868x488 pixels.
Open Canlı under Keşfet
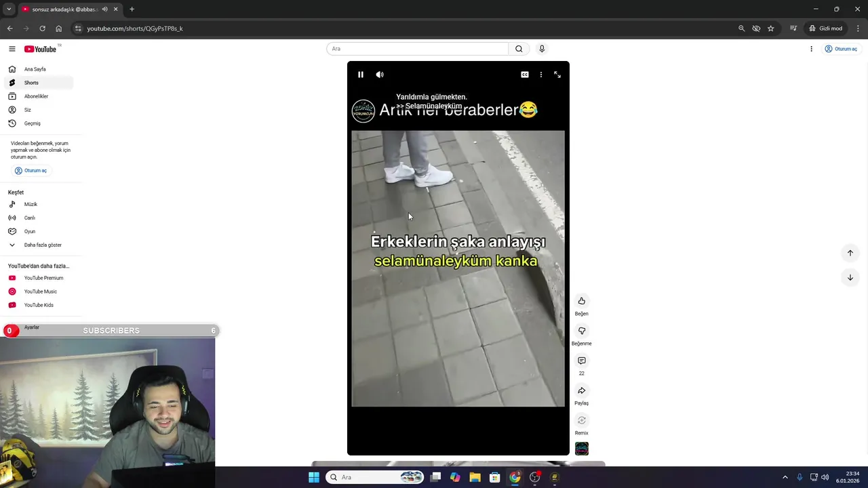(x=38, y=218)
